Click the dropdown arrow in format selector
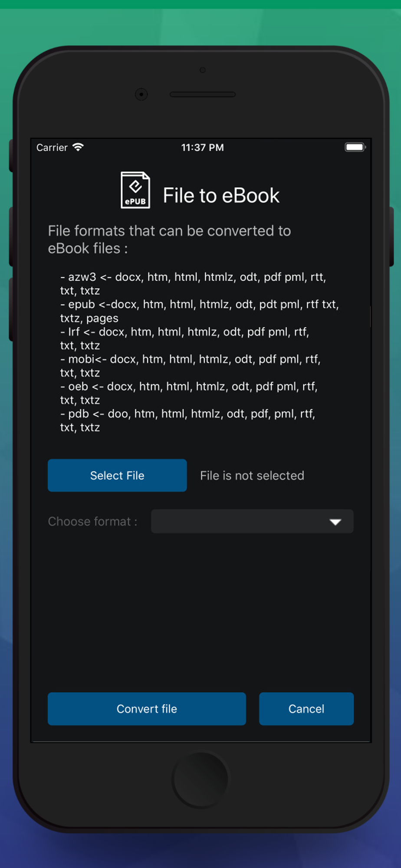The width and height of the screenshot is (401, 868). tap(335, 522)
